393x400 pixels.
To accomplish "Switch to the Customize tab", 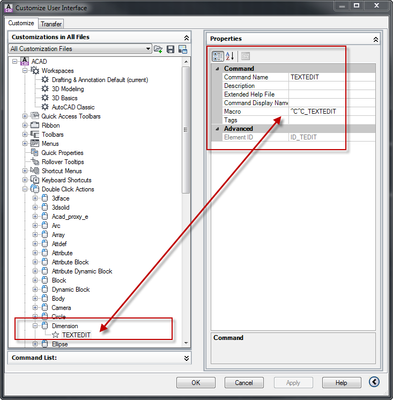I will click(x=21, y=23).
